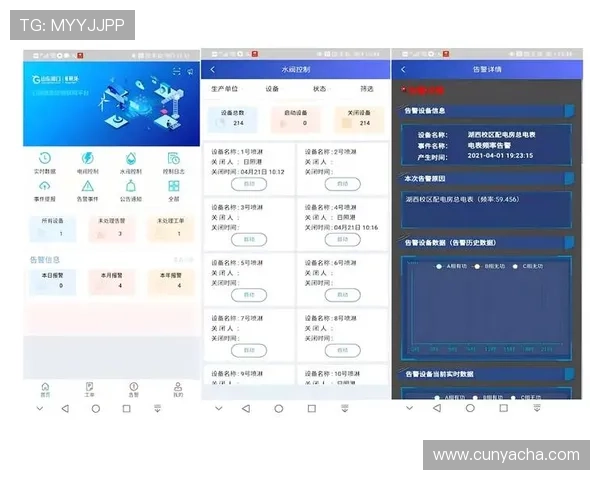This screenshot has width=600, height=480.
Task: Tap home screen illustration banner
Action: pyautogui.click(x=111, y=104)
